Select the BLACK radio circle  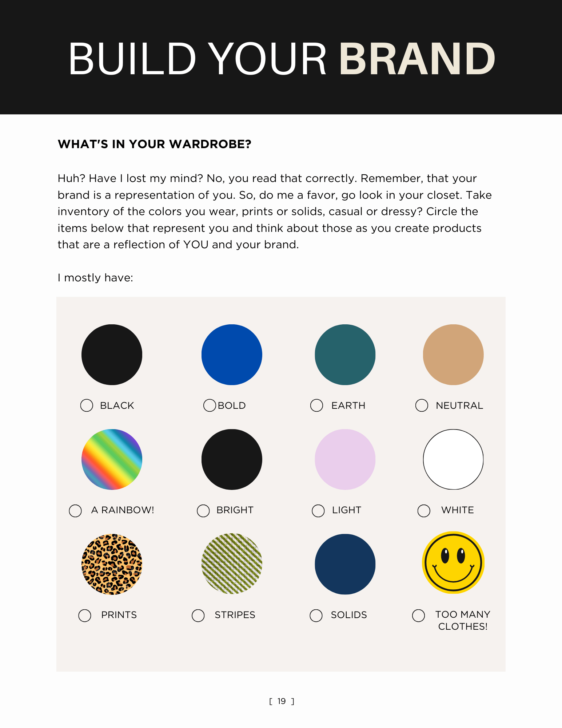[x=87, y=405]
